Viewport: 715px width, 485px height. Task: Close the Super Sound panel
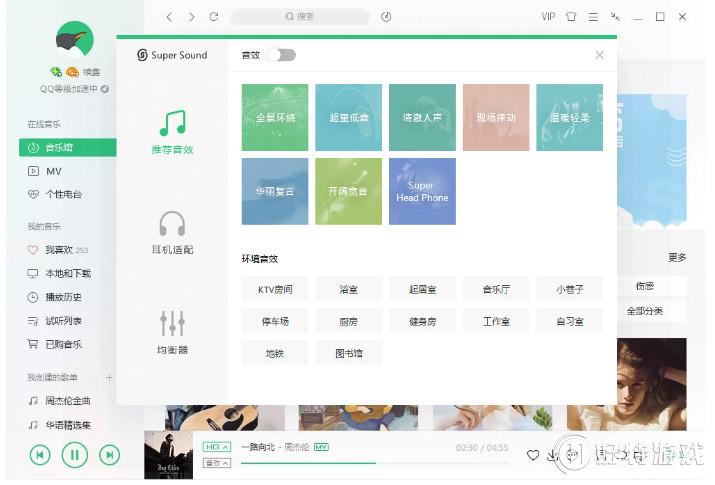point(599,55)
